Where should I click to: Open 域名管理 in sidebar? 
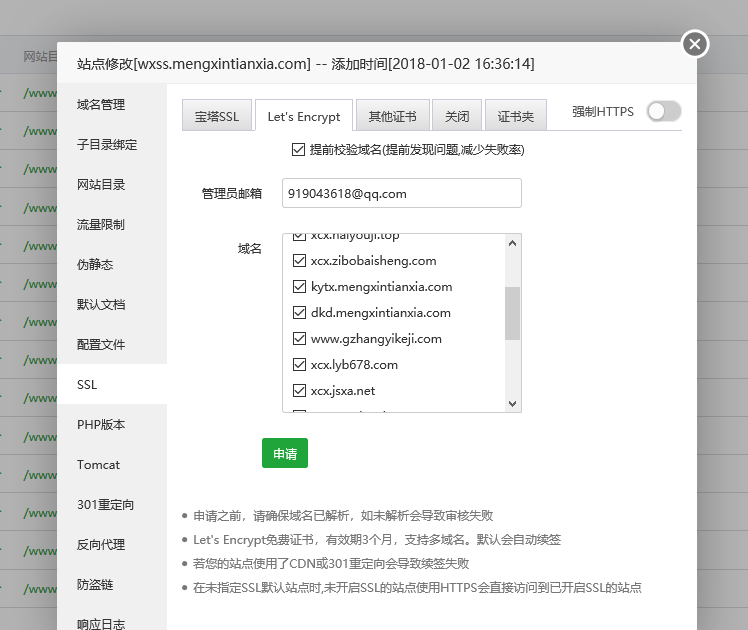click(112, 104)
